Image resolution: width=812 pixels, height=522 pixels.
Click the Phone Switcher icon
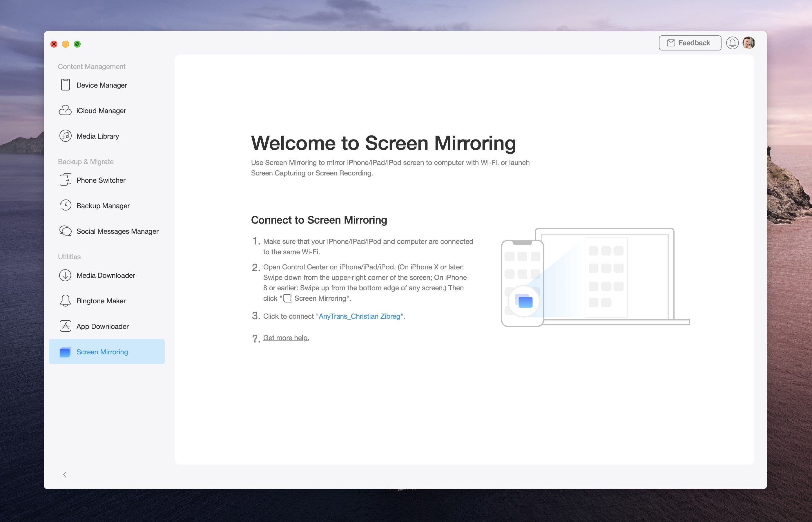(x=66, y=180)
